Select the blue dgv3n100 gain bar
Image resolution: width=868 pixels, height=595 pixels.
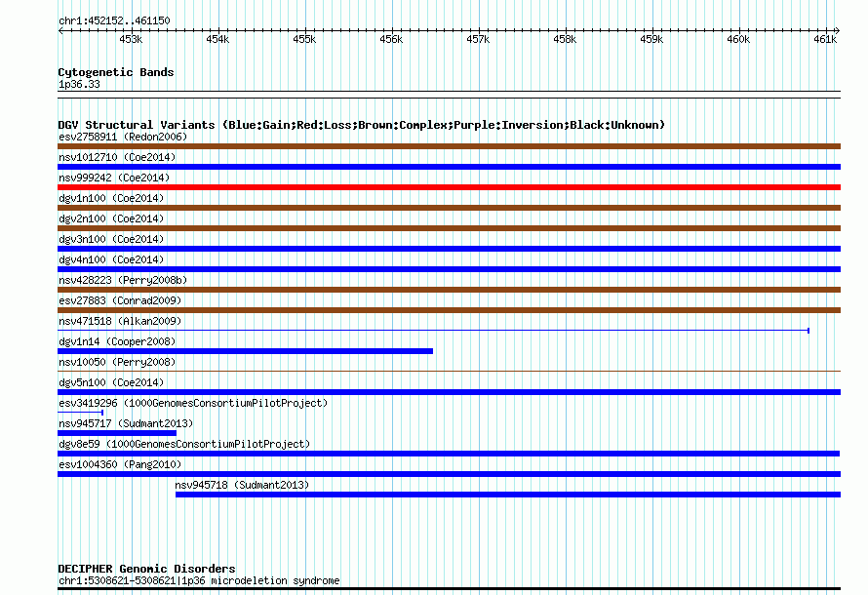pos(449,249)
